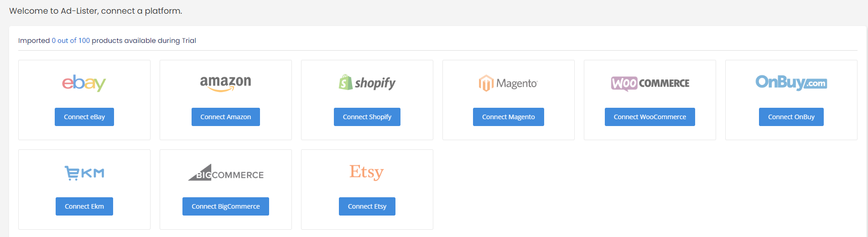Select the Connect Shopify button
The width and height of the screenshot is (868, 237).
click(x=367, y=117)
